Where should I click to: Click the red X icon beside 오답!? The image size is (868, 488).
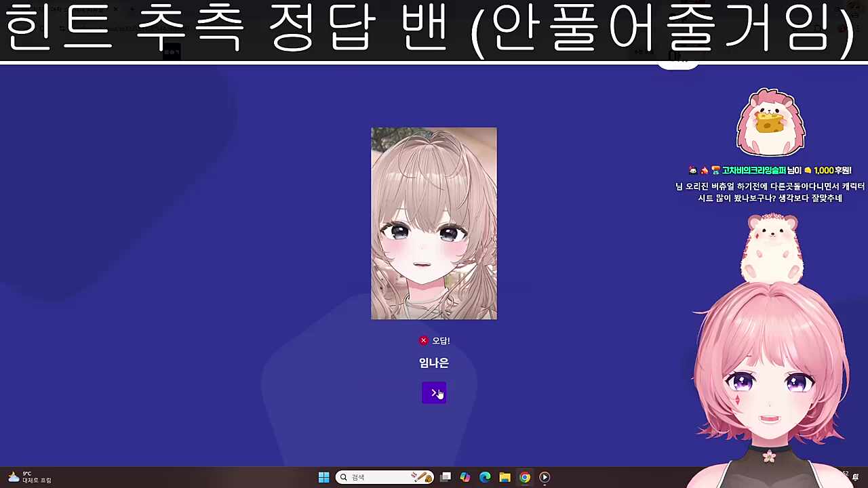(424, 340)
